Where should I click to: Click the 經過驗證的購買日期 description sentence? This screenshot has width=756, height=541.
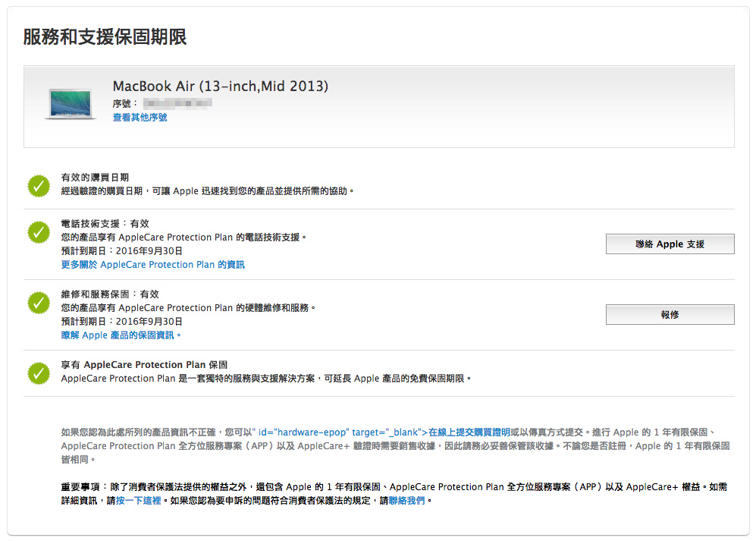pos(207,191)
